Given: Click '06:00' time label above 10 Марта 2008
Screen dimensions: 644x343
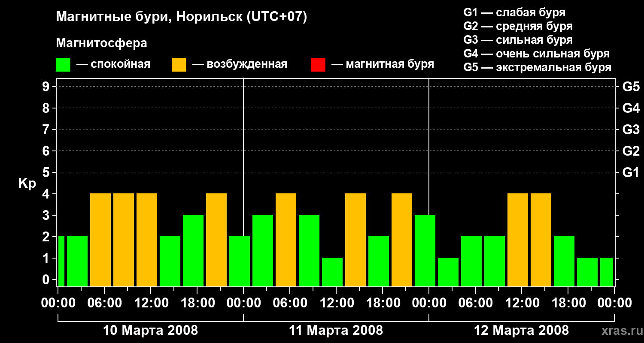Looking at the screenshot, I should [x=104, y=303].
